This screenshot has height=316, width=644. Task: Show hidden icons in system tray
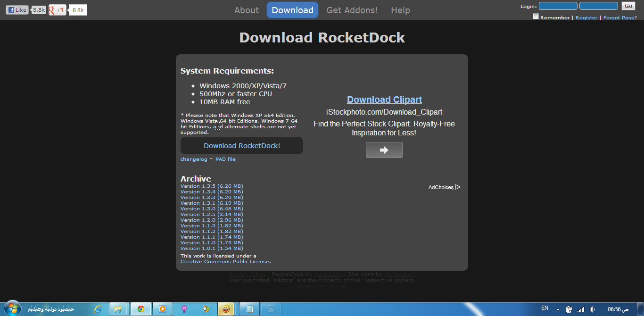click(x=558, y=309)
